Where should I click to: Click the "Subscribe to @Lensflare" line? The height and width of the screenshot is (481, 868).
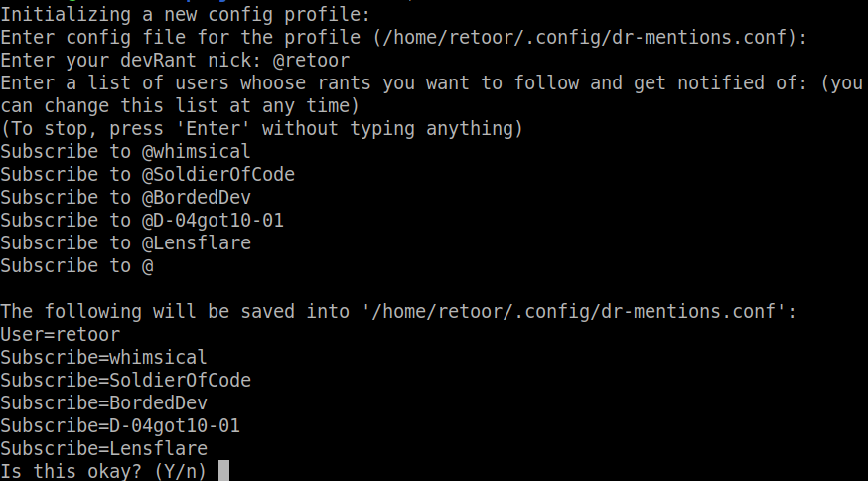click(125, 242)
